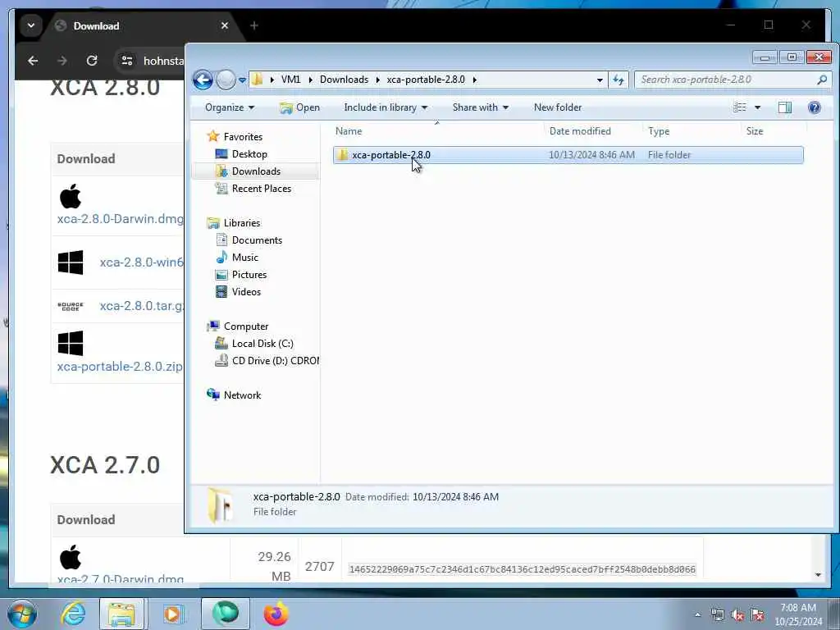Viewport: 840px width, 630px height.
Task: Sort by Type column header
Action: coord(691,130)
